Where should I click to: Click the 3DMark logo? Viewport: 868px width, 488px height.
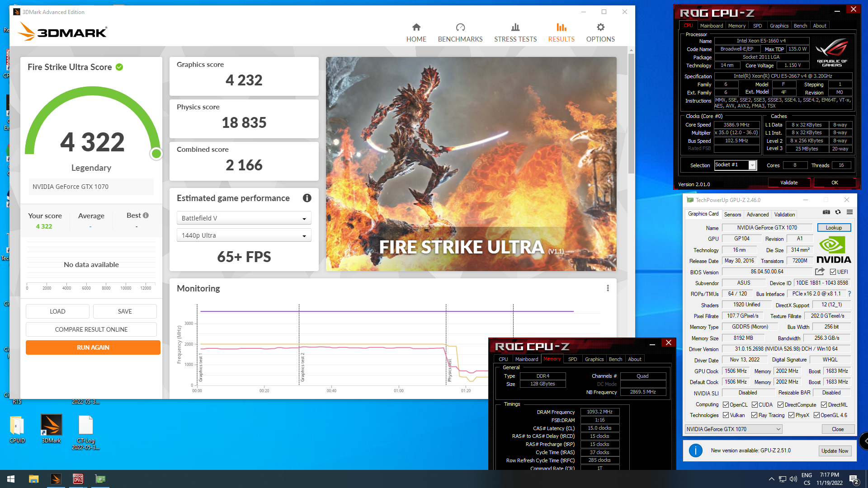[x=62, y=32]
